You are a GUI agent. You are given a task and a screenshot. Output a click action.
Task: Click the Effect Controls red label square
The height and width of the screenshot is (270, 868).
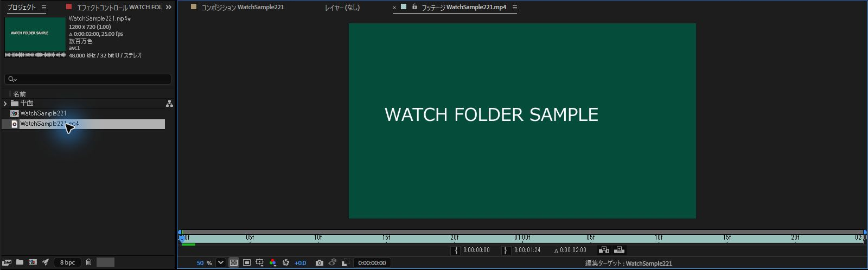[x=68, y=7]
